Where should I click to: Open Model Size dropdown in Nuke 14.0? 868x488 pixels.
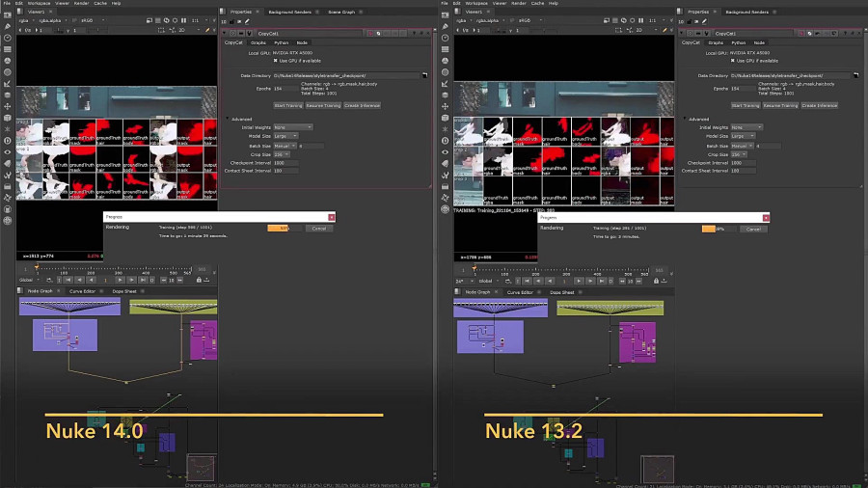[x=285, y=136]
